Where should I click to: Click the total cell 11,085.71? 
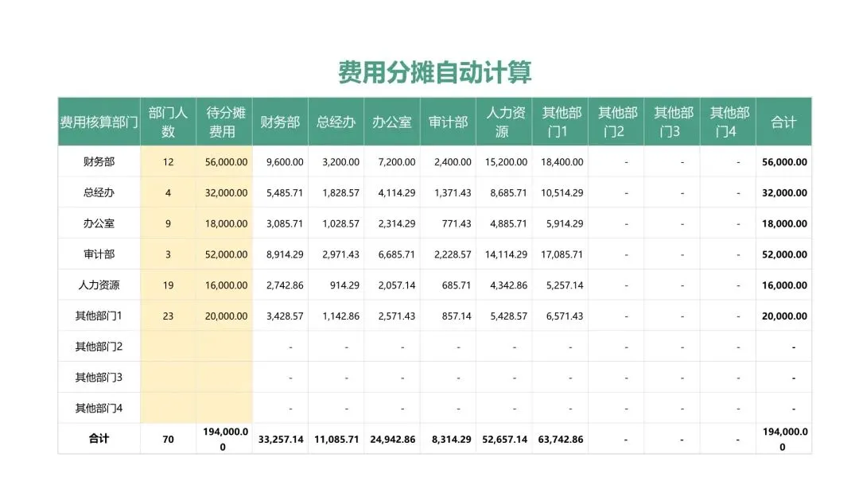click(x=336, y=439)
